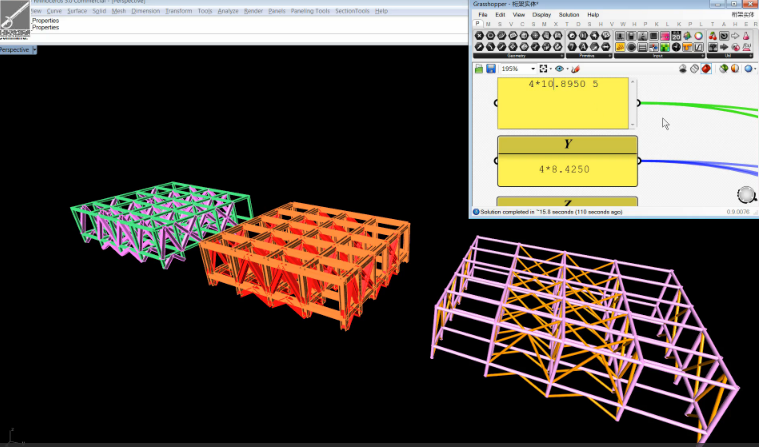This screenshot has height=447, width=759.
Task: Open the Grasshopper File menu
Action: tap(483, 15)
